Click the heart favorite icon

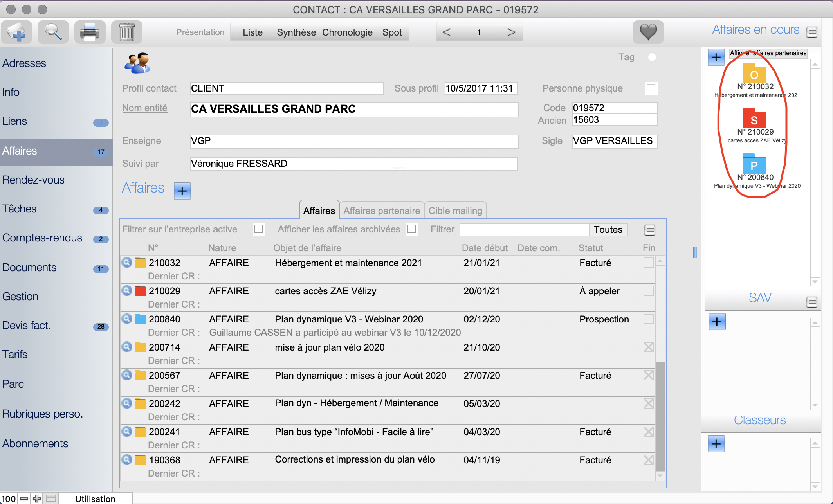click(x=648, y=32)
